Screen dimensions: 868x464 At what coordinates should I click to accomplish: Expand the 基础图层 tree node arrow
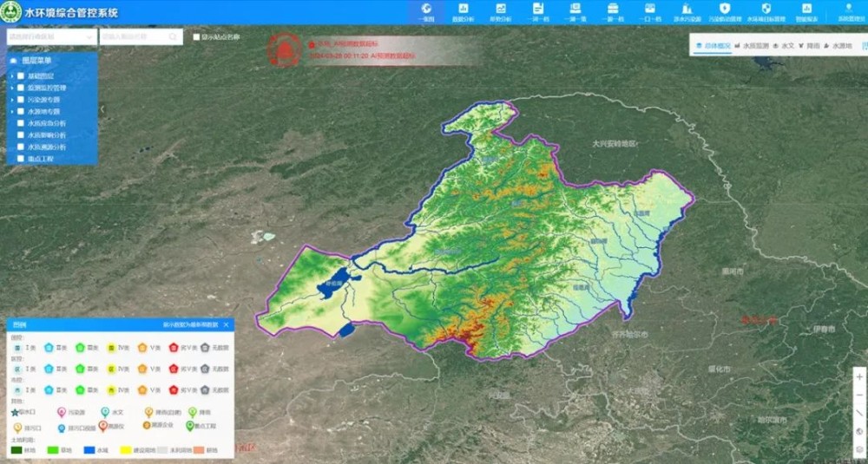(x=11, y=76)
